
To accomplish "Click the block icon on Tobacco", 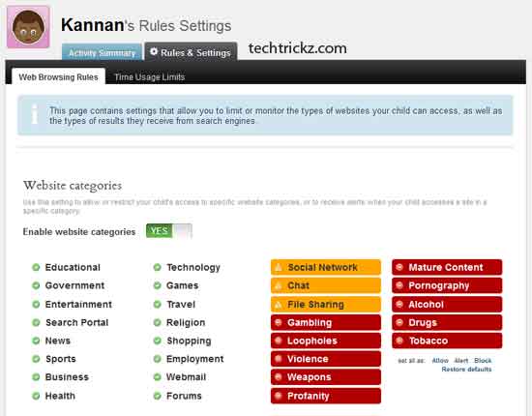I will coord(399,341).
